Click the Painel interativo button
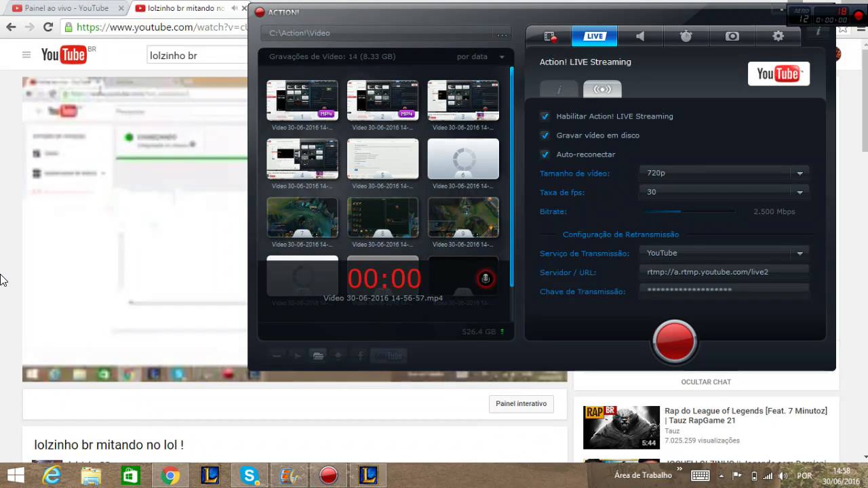 [521, 403]
